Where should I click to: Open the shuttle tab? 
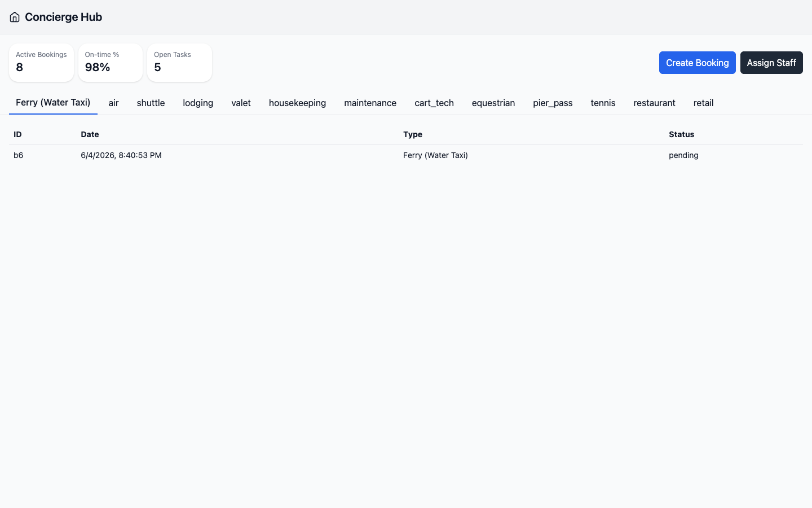pos(151,103)
